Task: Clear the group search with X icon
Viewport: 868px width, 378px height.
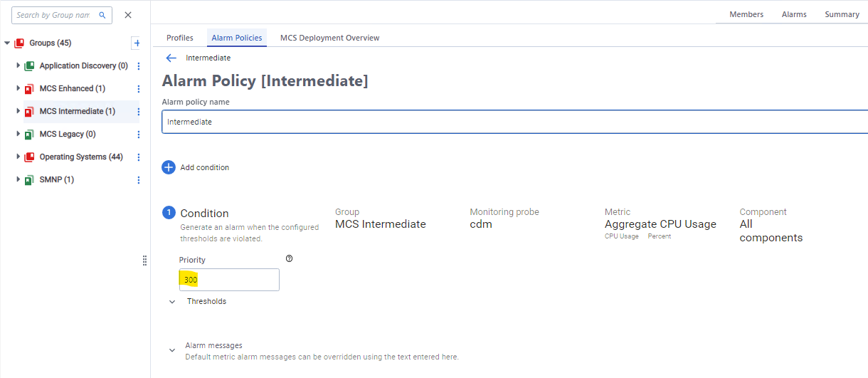Action: pyautogui.click(x=128, y=15)
